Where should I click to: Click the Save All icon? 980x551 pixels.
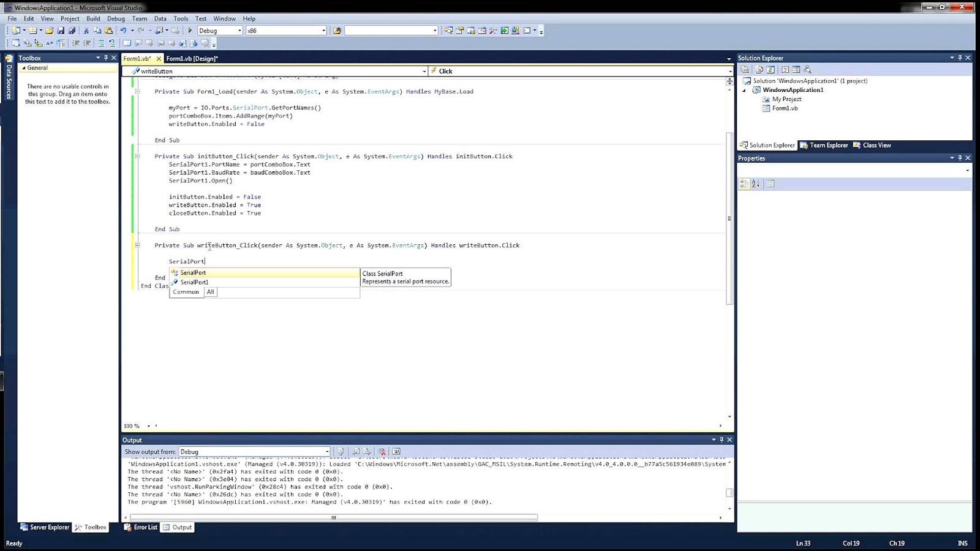72,31
